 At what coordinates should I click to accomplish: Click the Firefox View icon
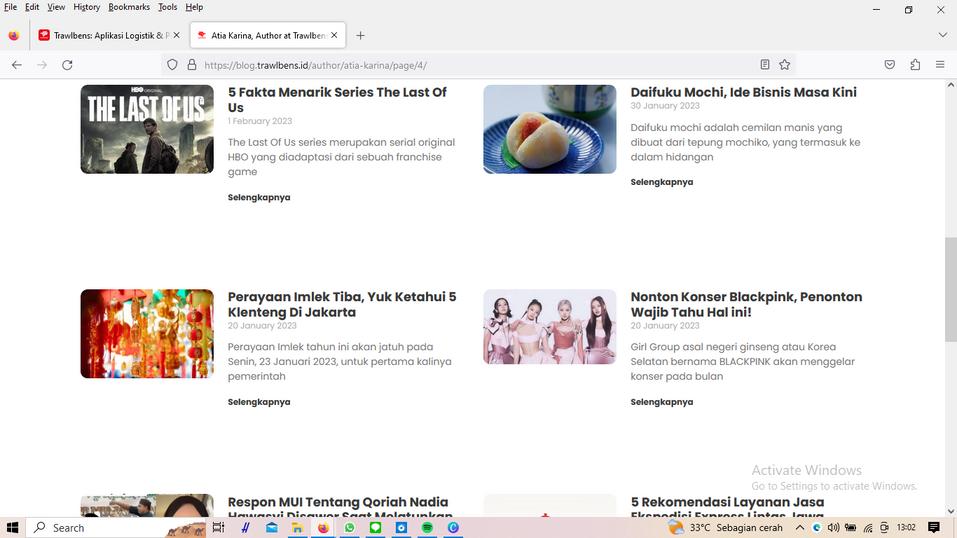(13, 35)
